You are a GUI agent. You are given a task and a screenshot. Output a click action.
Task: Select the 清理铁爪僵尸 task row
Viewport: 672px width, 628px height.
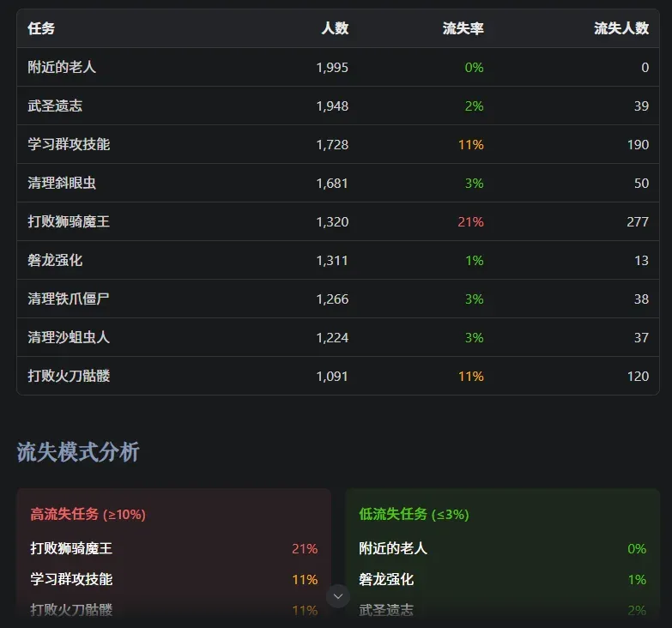click(x=337, y=299)
